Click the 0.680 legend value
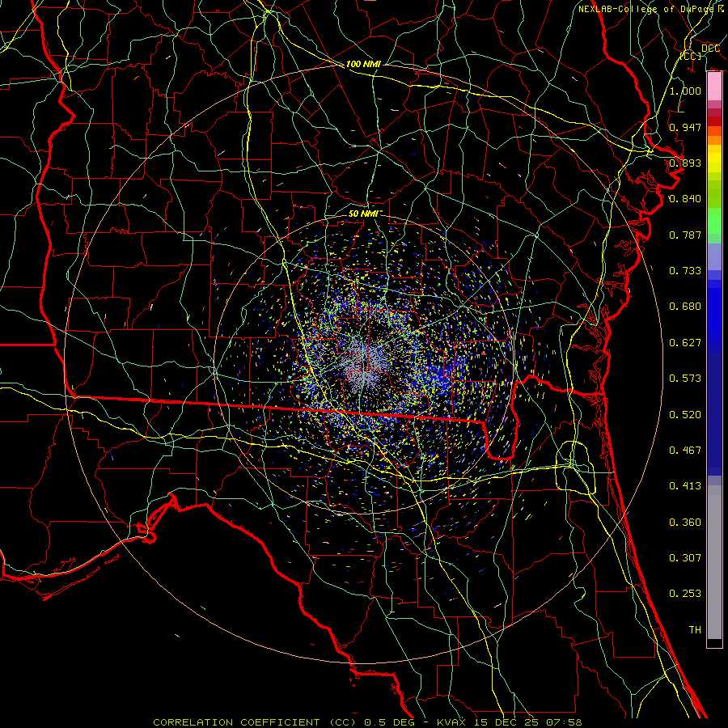 coord(685,307)
